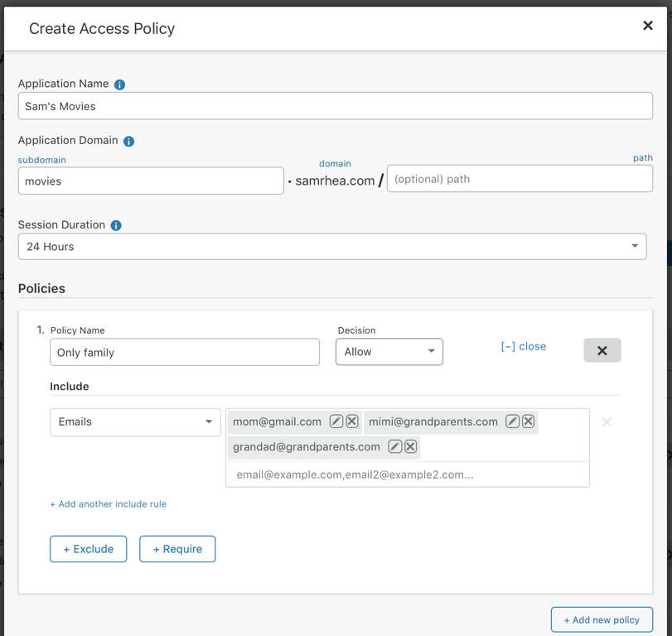Focus the optional path input field
The image size is (672, 636).
(520, 179)
